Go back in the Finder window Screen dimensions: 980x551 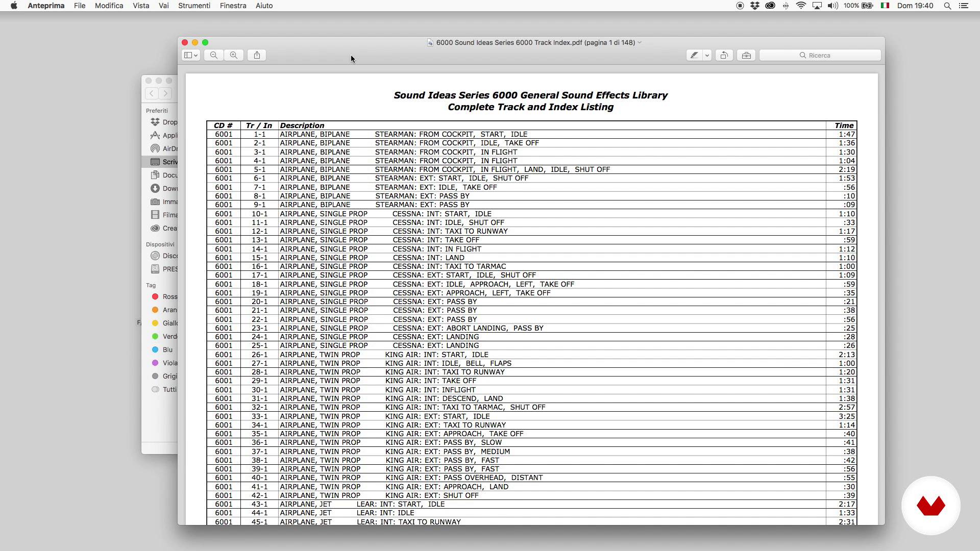click(x=152, y=93)
